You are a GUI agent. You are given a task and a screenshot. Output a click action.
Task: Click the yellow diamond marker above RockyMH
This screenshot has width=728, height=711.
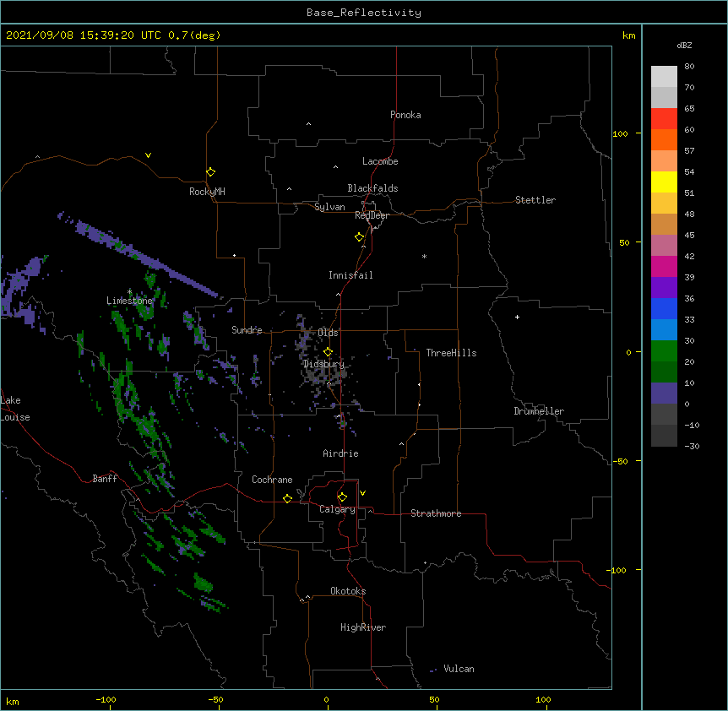point(211,172)
